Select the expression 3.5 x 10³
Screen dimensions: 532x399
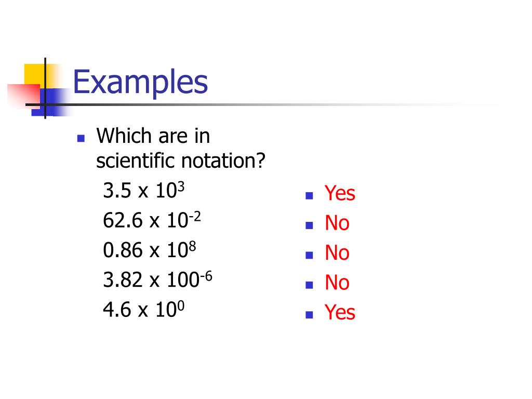coord(143,190)
